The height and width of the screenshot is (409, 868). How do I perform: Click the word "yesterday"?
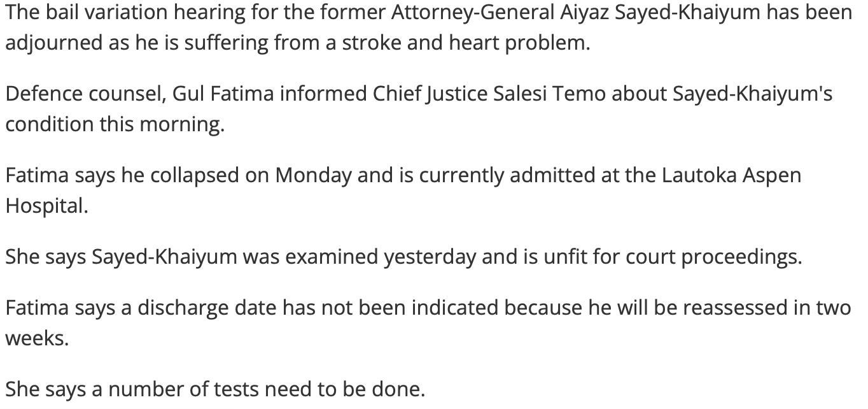click(430, 256)
